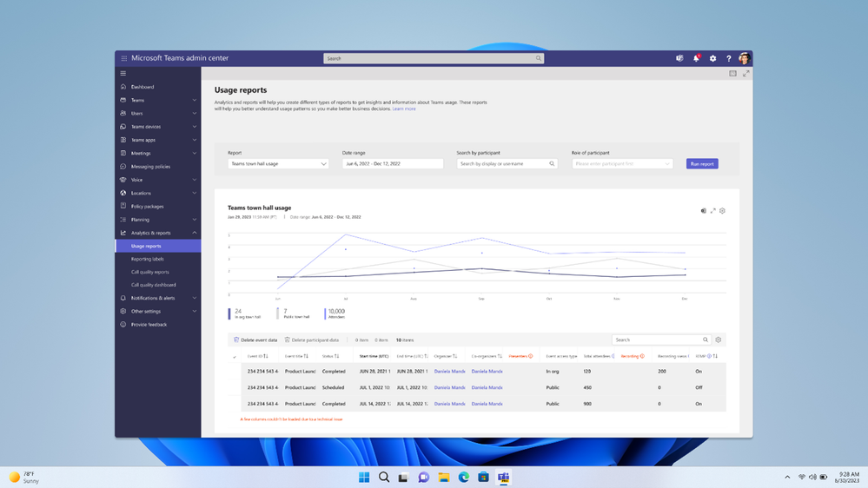Toggle Attendees legend series
The height and width of the screenshot is (488, 868).
click(335, 313)
